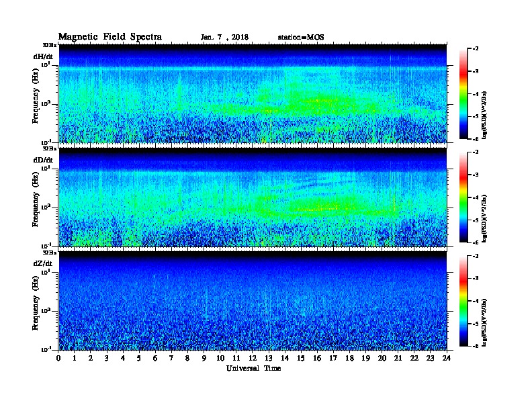The height and width of the screenshot is (411, 532).
Task: Click the -4 value on dZ/dt color scale
Action: [476, 301]
